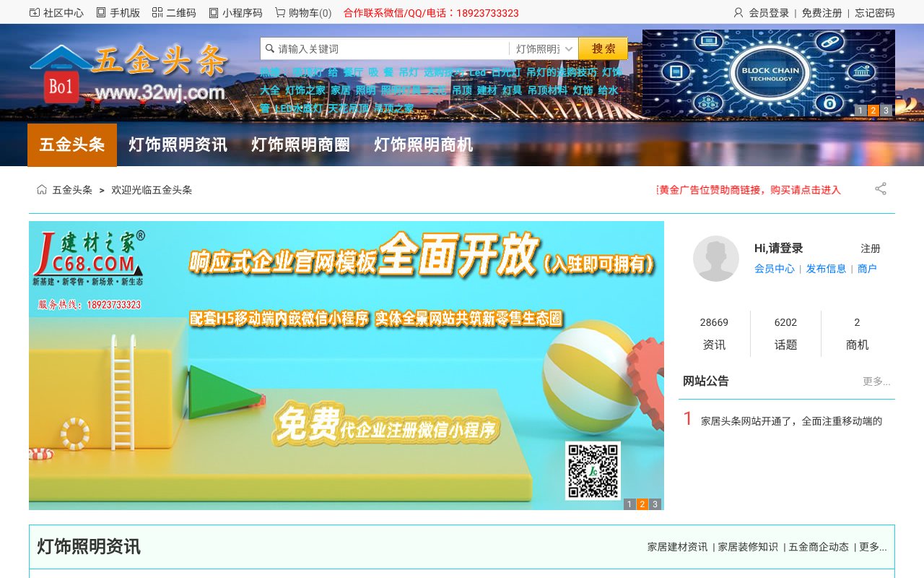
Task: Open the 灯饰照明资讯 navigation tab
Action: pos(178,144)
